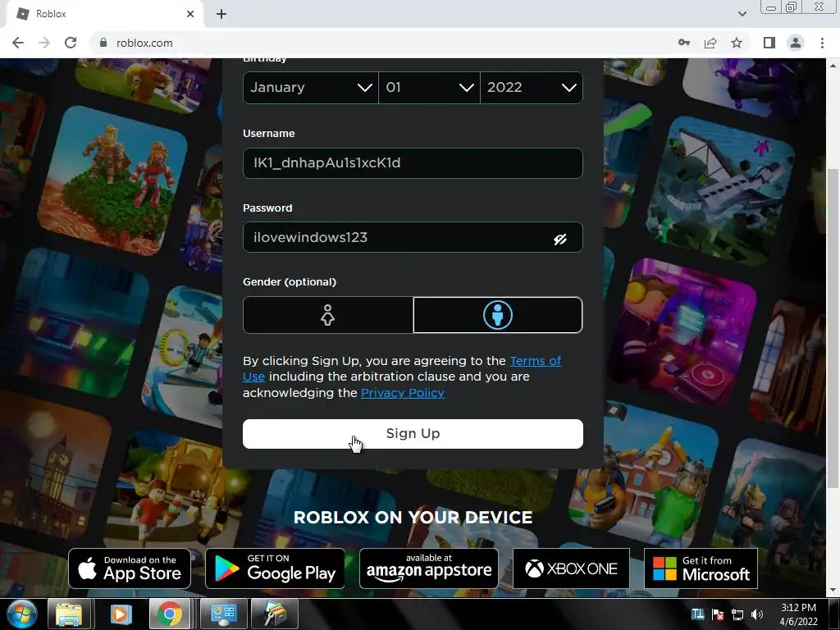Image resolution: width=840 pixels, height=630 pixels.
Task: Open the birthday month dropdown
Action: (x=310, y=87)
